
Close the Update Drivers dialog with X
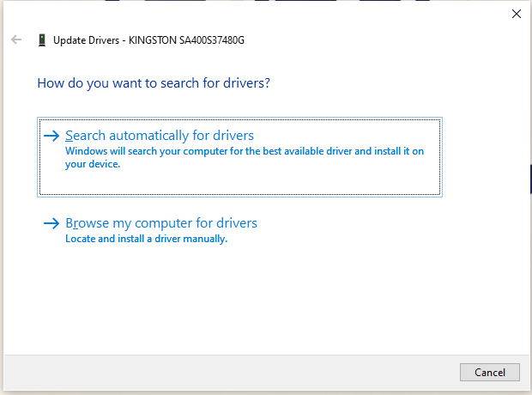point(516,14)
